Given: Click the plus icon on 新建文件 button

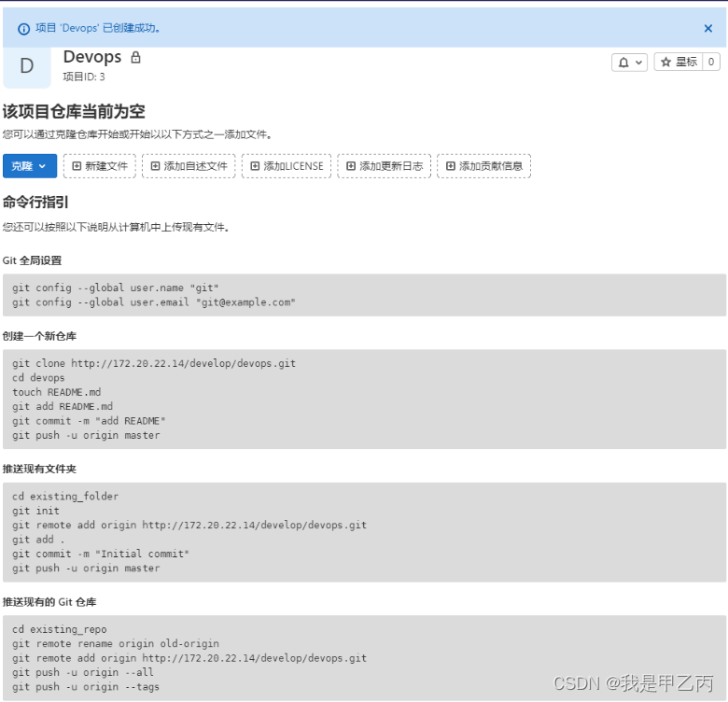Looking at the screenshot, I should point(77,166).
